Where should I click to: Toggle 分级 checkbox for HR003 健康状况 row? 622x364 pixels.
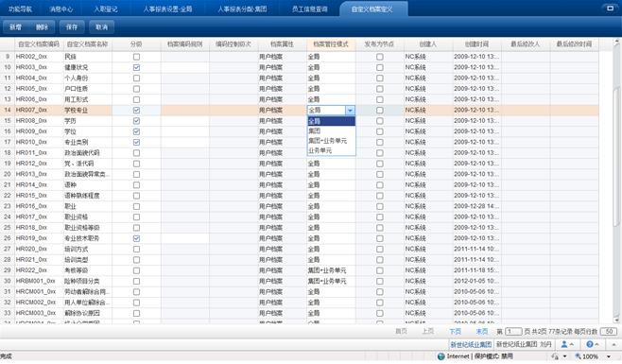(136, 67)
